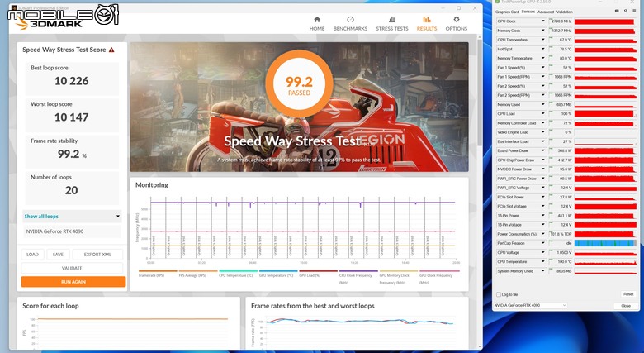Click the Reset button in GPU-Z
This screenshot has height=353, width=644.
point(628,294)
